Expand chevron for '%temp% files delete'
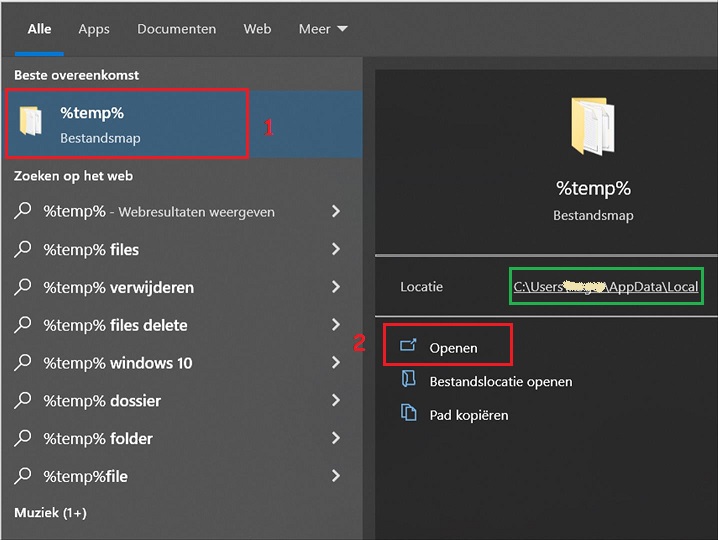Viewport: 718px width, 540px height. (336, 325)
